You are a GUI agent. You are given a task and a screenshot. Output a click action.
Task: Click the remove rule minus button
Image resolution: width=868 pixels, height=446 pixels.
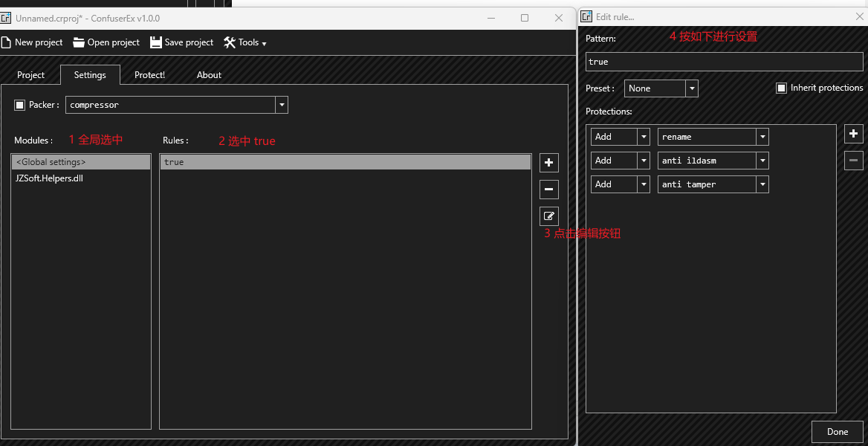pos(548,189)
